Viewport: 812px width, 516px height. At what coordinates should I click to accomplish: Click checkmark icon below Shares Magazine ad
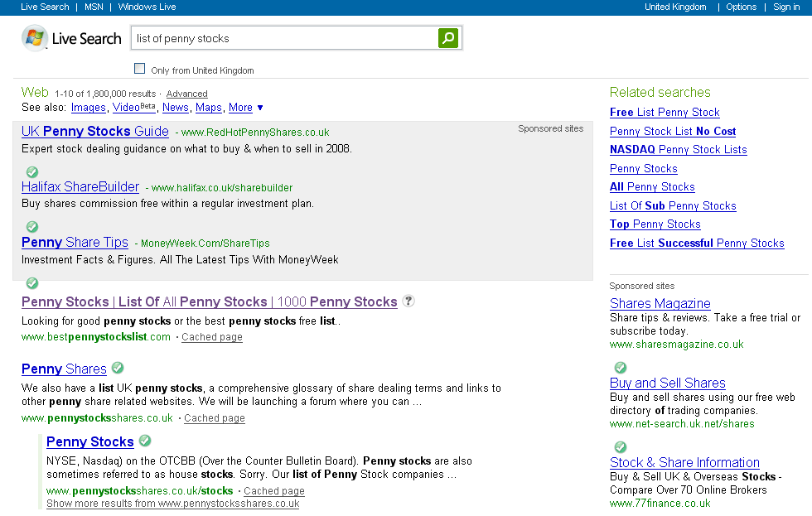[x=621, y=368]
